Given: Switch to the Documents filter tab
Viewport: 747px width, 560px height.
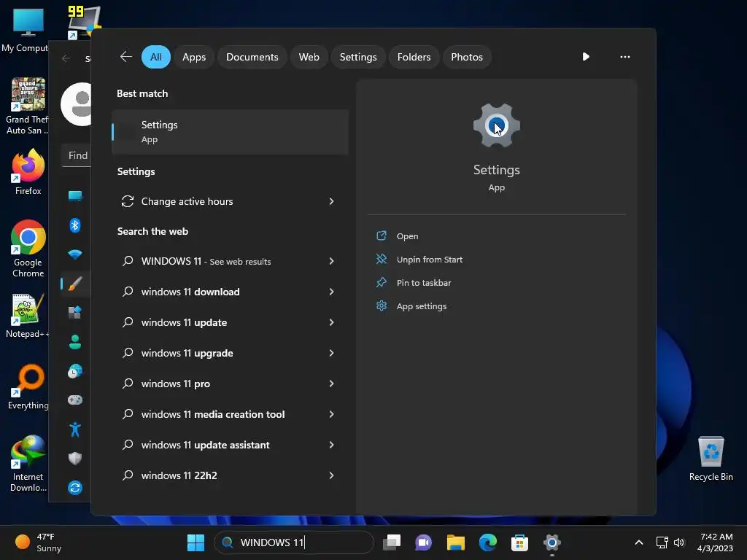Looking at the screenshot, I should click(252, 57).
